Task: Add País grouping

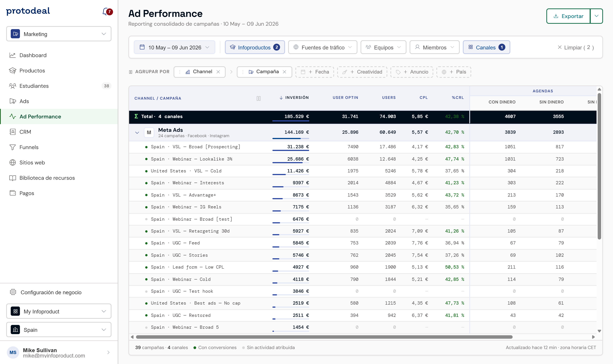Action: (x=454, y=72)
